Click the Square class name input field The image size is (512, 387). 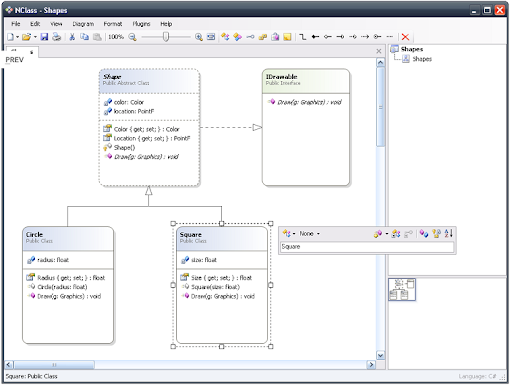coord(367,247)
